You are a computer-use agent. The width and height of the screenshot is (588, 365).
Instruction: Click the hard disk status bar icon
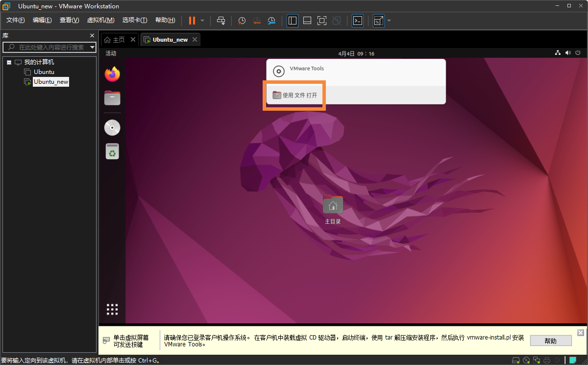coord(515,361)
